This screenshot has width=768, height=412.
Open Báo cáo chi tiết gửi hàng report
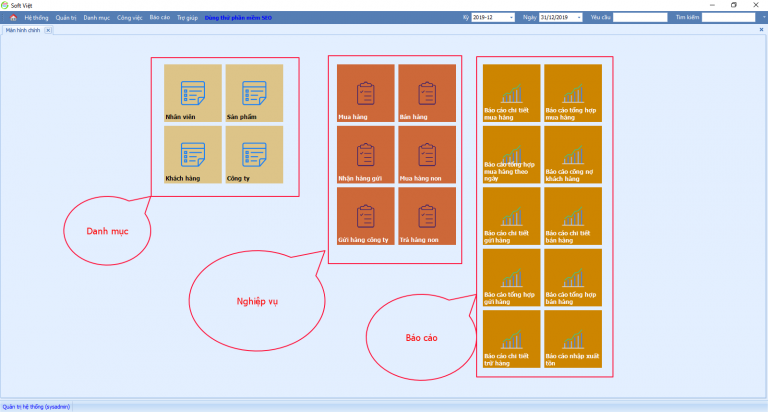[x=511, y=216]
